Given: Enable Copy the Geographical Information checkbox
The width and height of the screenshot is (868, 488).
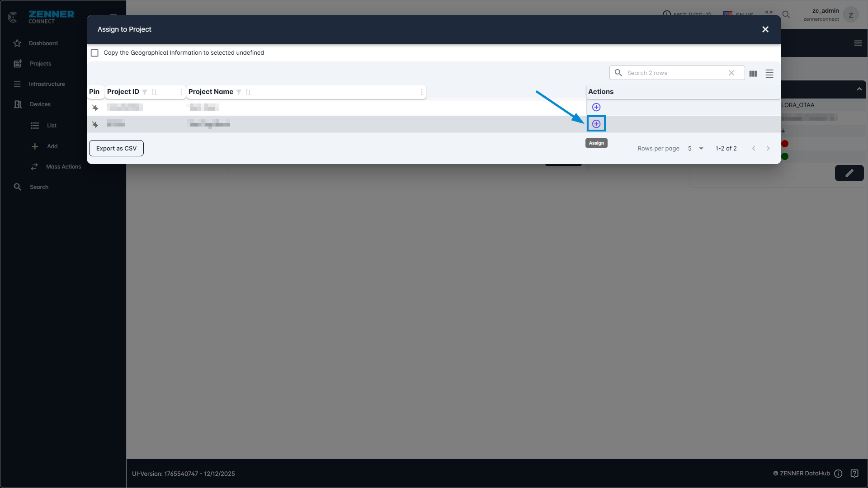Looking at the screenshot, I should [94, 53].
